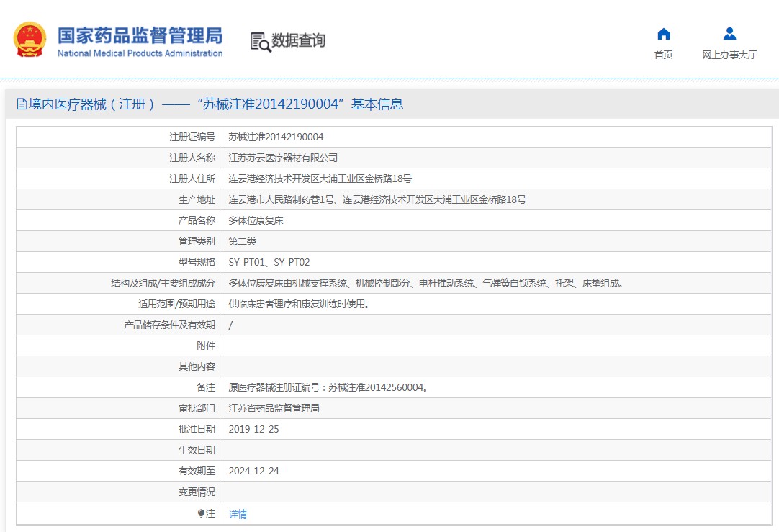
Task: Click the page title 基本信息 heading
Action: click(x=377, y=104)
